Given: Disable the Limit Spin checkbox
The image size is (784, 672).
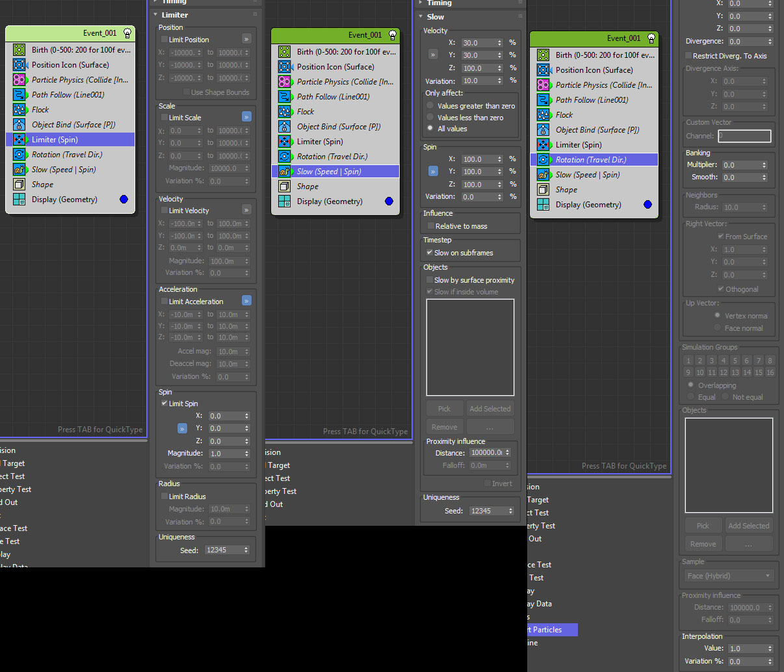Looking at the screenshot, I should pyautogui.click(x=164, y=404).
